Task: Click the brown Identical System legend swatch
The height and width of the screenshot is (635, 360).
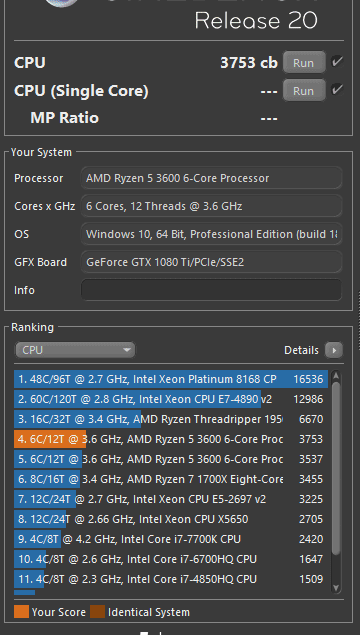Action: coord(97,612)
